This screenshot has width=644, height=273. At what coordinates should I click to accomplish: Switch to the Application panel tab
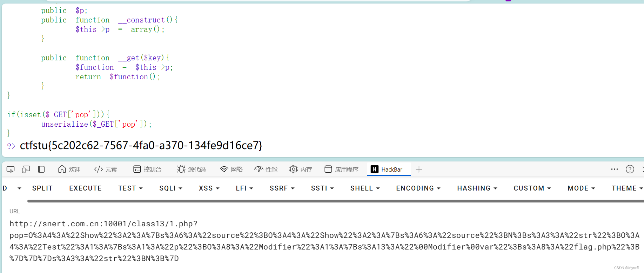pos(341,169)
